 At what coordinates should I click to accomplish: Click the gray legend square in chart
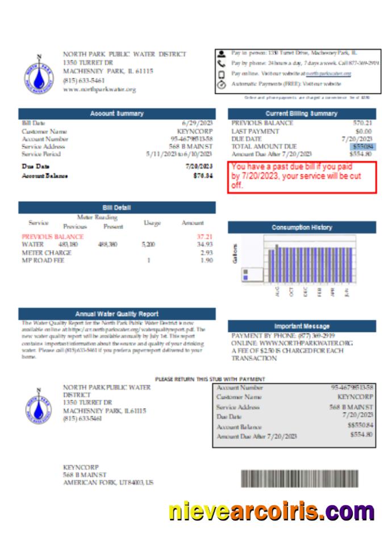tap(245, 272)
